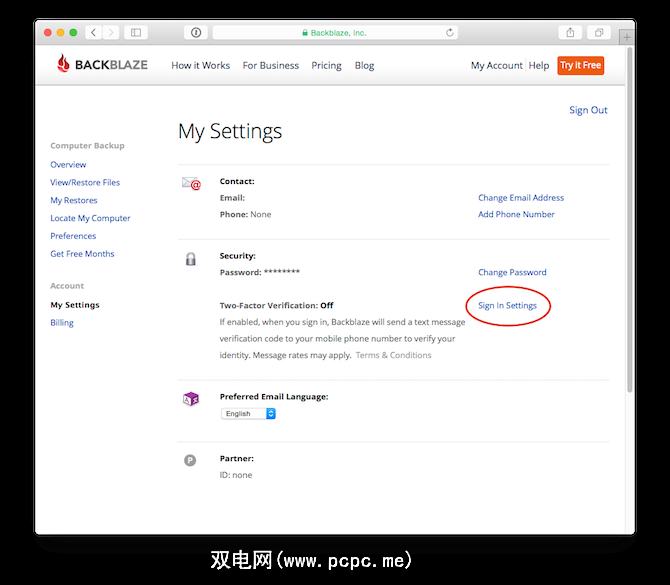Open My Account in top navigation
Viewport: 670px width, 585px height.
coord(497,65)
